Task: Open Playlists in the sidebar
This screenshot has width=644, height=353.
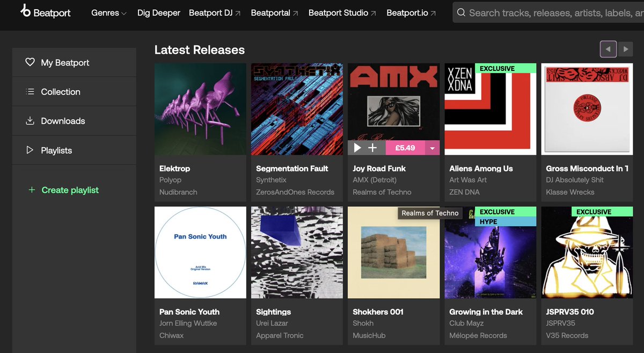Action: pos(74,150)
